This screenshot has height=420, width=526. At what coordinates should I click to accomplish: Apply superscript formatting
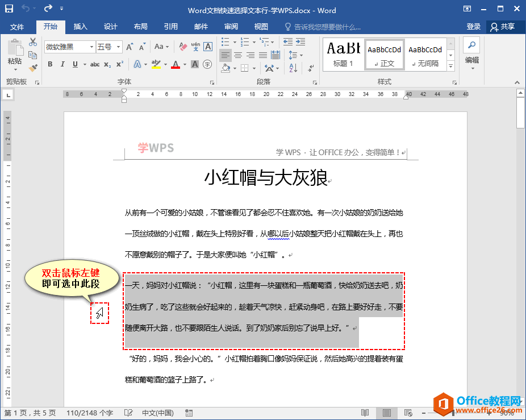120,64
